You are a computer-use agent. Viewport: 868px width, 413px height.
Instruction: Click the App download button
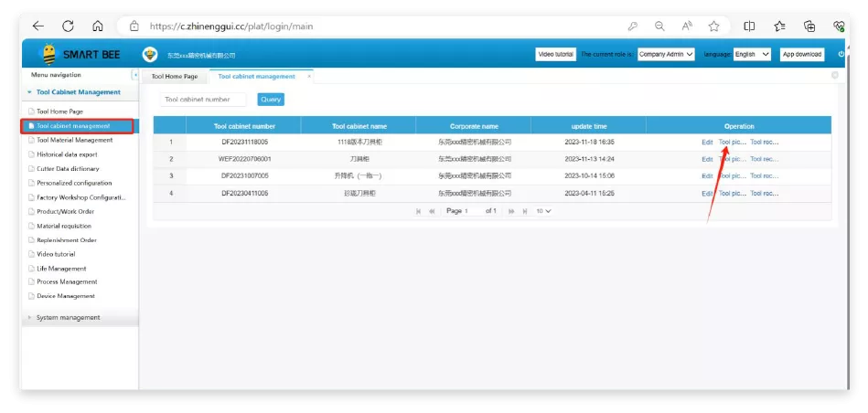(801, 54)
